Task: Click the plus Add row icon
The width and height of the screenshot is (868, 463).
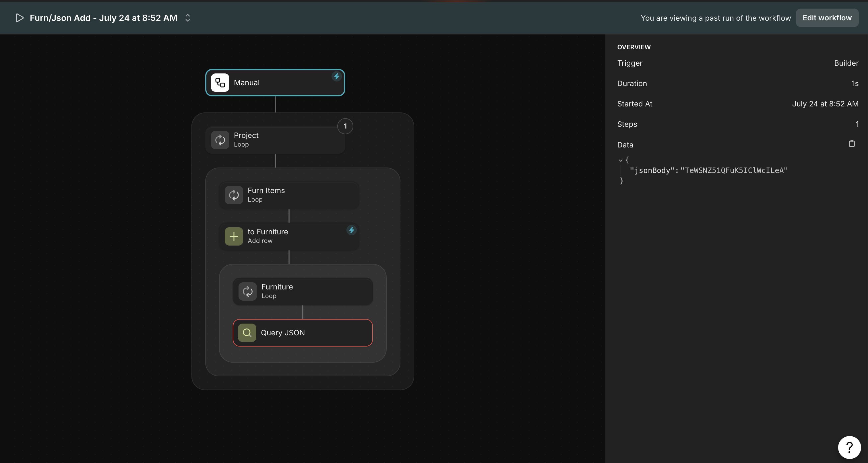Action: coord(234,236)
